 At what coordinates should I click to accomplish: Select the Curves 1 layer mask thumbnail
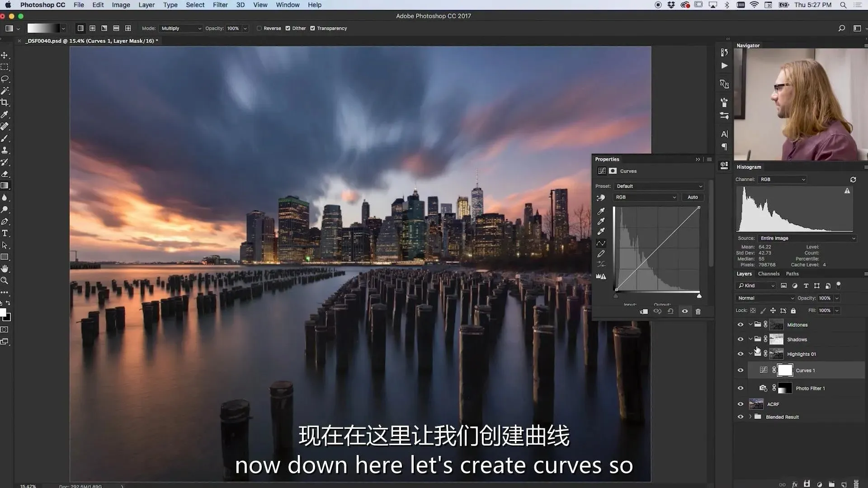coord(785,370)
